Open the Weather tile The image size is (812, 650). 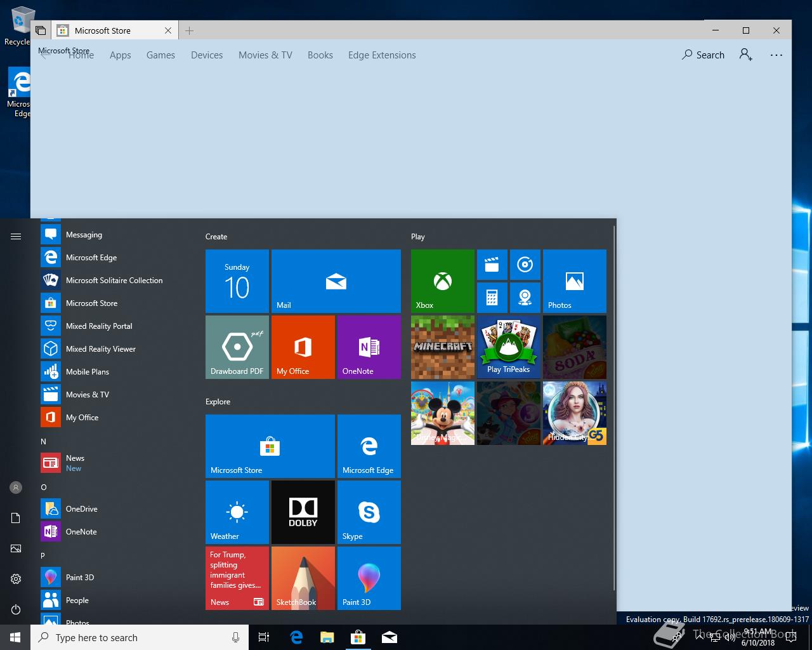tap(237, 512)
